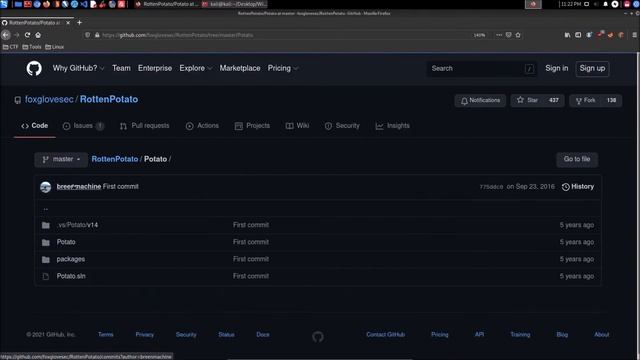Open the browser home page icon
The height and width of the screenshot is (360, 640).
[x=38, y=35]
